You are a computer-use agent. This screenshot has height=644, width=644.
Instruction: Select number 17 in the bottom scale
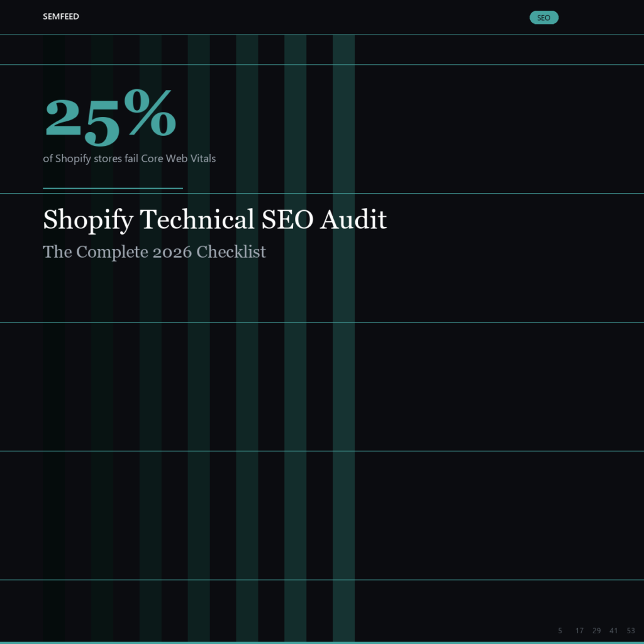coord(579,630)
